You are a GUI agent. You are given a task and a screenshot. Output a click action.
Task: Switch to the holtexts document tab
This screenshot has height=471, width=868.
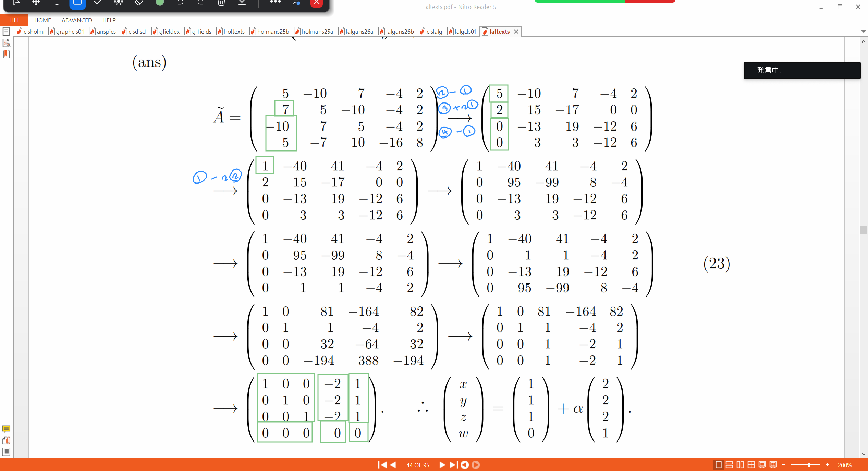click(231, 32)
